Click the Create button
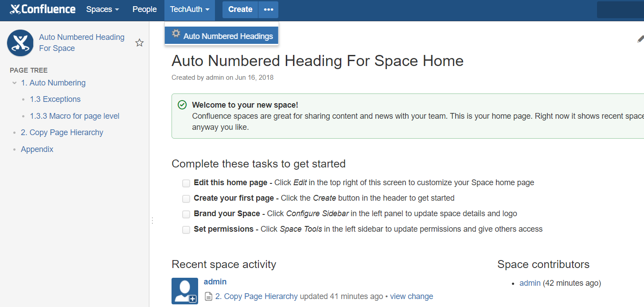Screen dimensions: 644x307 pyautogui.click(x=240, y=9)
